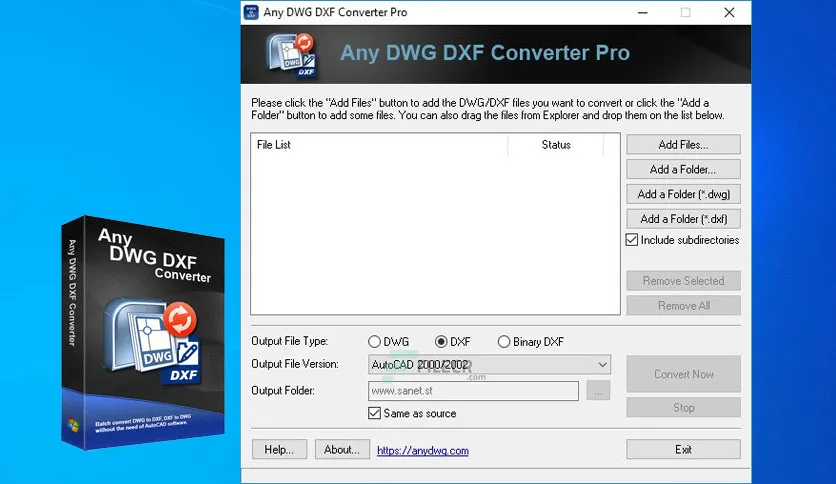Click the Exit button
This screenshot has height=484, width=836.
pyautogui.click(x=683, y=449)
